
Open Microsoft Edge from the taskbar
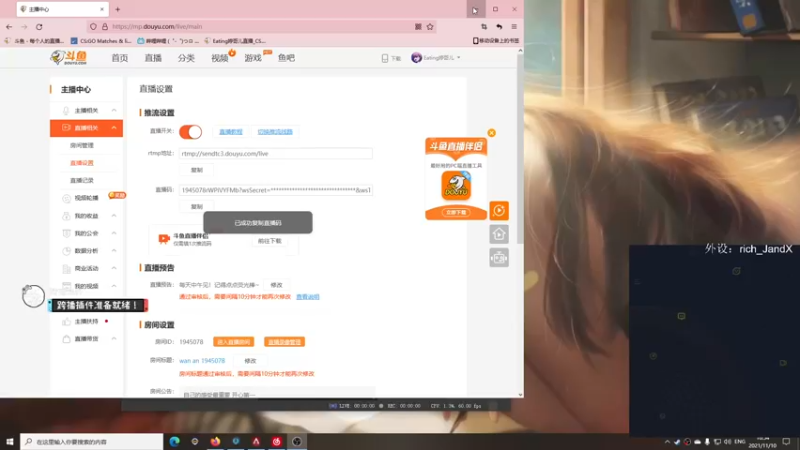(x=174, y=441)
